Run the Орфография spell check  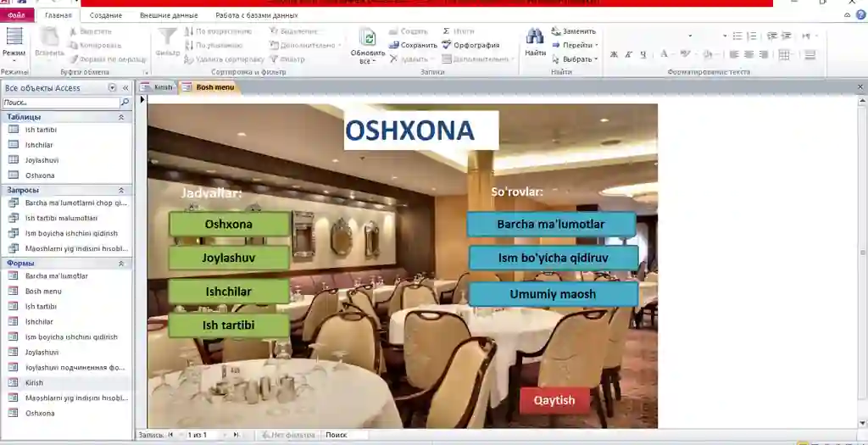coord(470,46)
